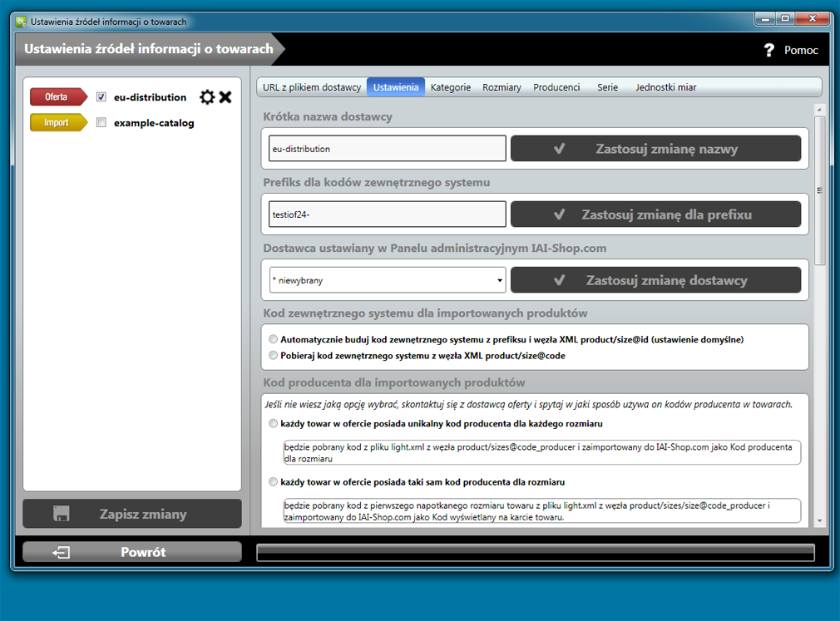Select the example-catalog entry
Viewport: 840px width, 621px height.
pos(154,123)
